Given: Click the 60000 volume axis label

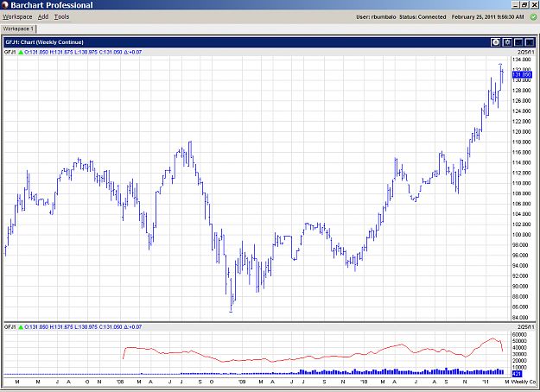Looking at the screenshot, I should [x=519, y=334].
